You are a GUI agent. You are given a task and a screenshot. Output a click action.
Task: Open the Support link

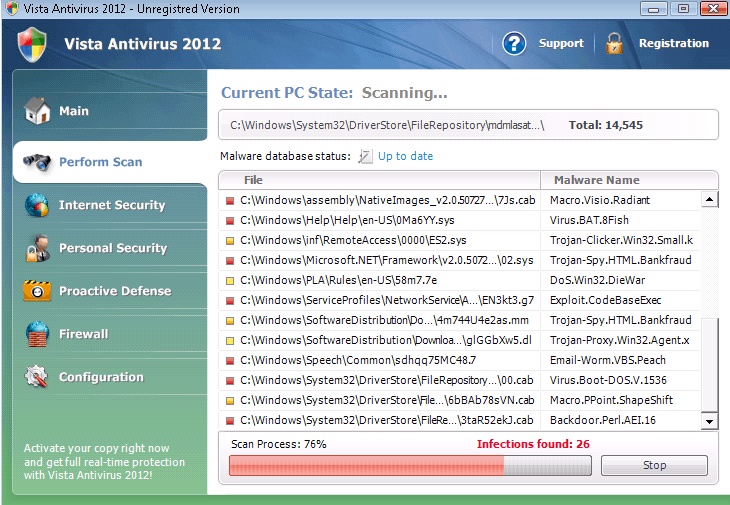click(561, 43)
